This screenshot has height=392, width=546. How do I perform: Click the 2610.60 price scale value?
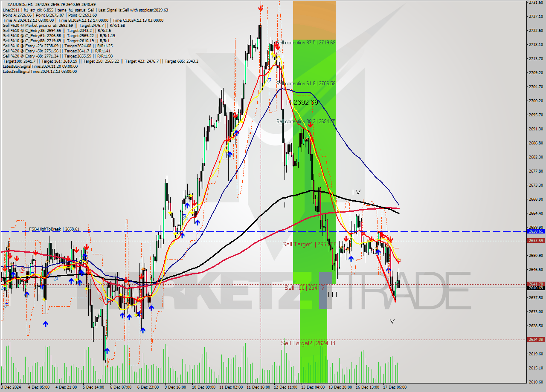click(x=536, y=382)
